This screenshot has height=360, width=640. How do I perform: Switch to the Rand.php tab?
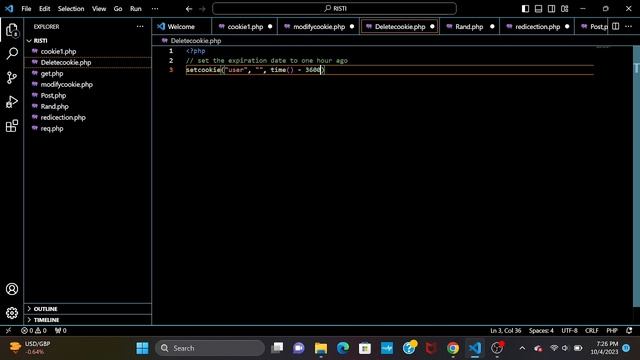pyautogui.click(x=469, y=27)
